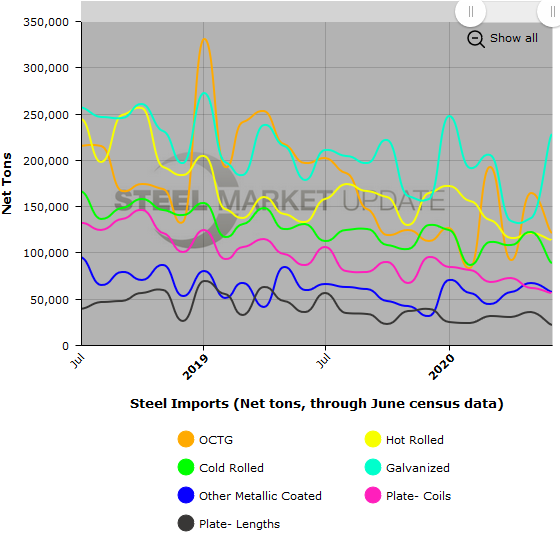Click the OCTG legend label

[216, 440]
